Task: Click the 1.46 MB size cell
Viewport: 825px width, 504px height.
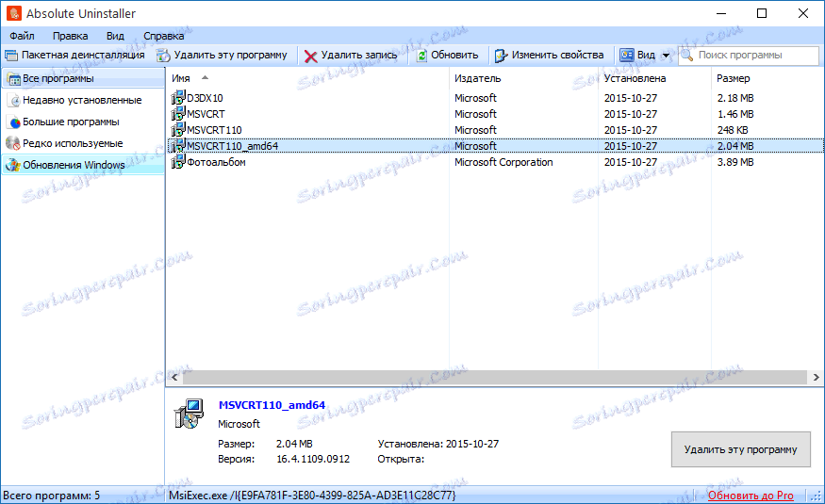Action: tap(735, 114)
